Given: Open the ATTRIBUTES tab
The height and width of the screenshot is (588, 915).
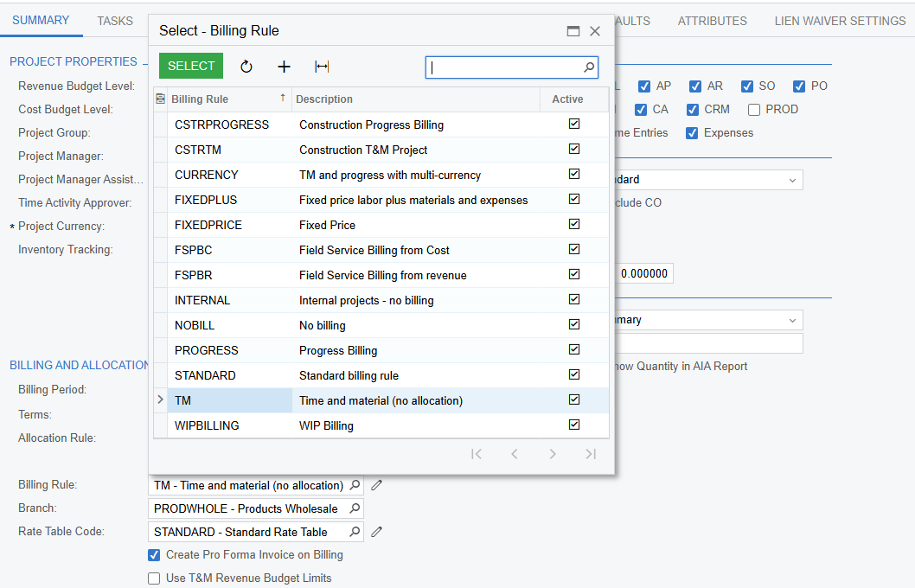Looking at the screenshot, I should pyautogui.click(x=712, y=20).
